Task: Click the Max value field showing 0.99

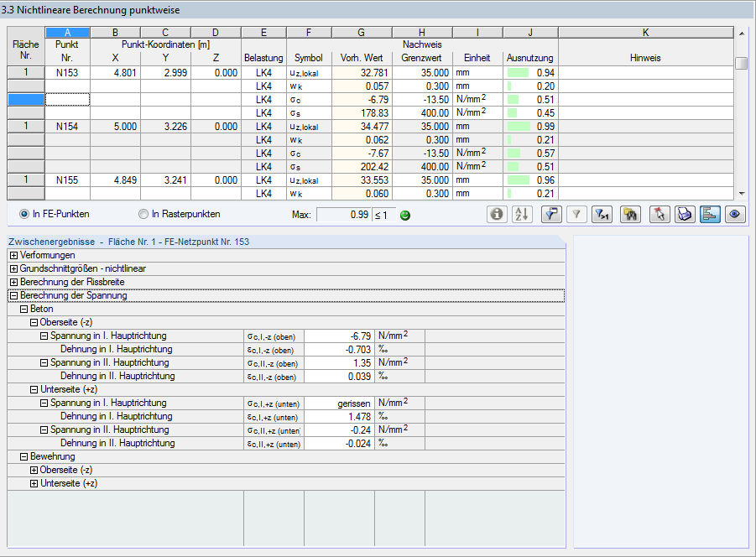Action: pyautogui.click(x=344, y=215)
